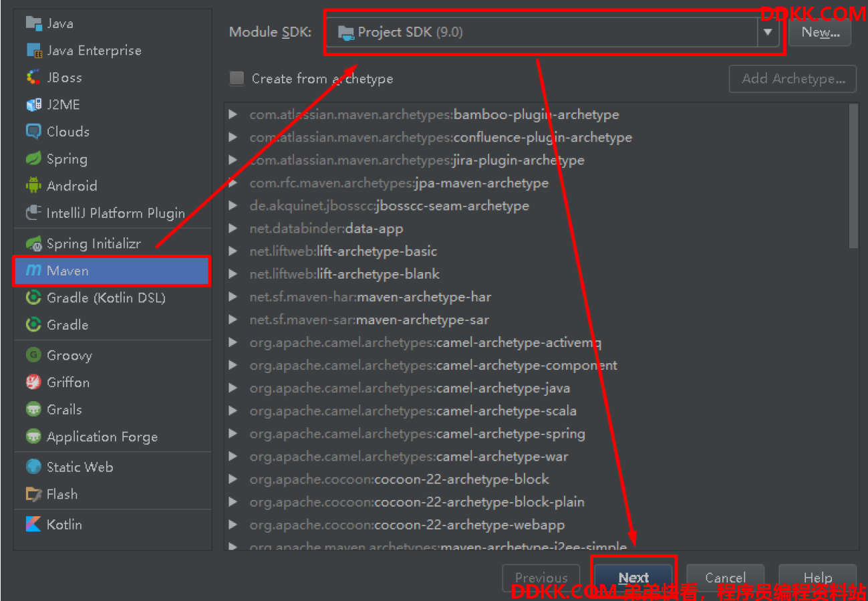868x601 pixels.
Task: Select cocoon-22-archetype-webapp row
Action: pos(537,525)
